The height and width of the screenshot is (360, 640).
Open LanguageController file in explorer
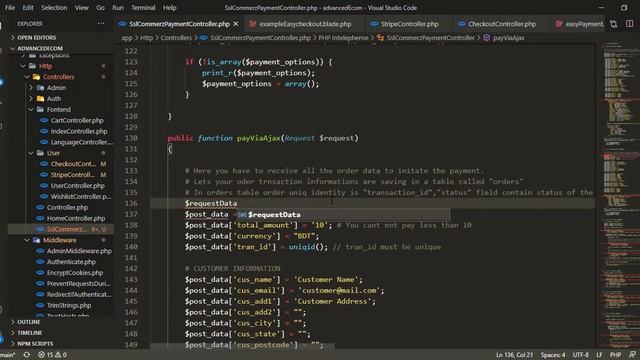coord(81,142)
